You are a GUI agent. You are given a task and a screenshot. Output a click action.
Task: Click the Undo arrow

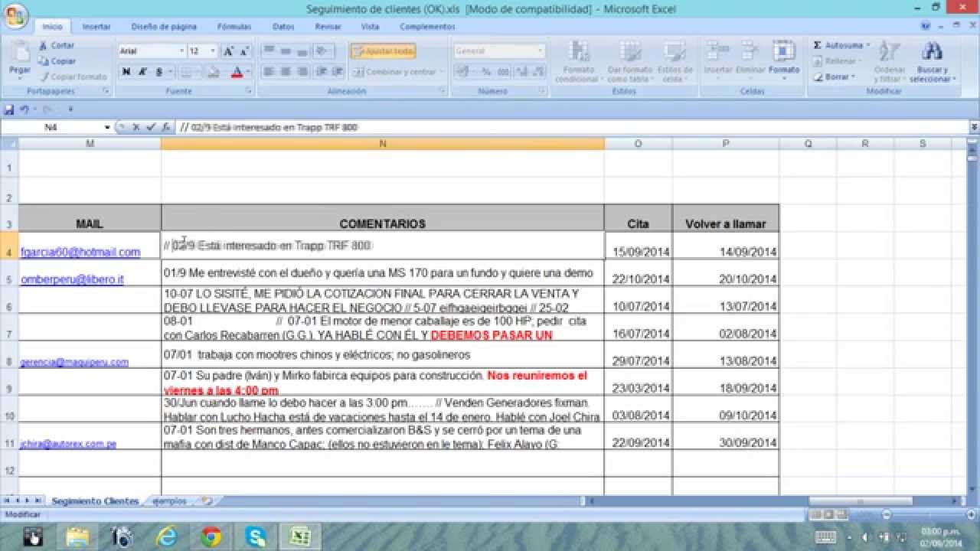(24, 110)
